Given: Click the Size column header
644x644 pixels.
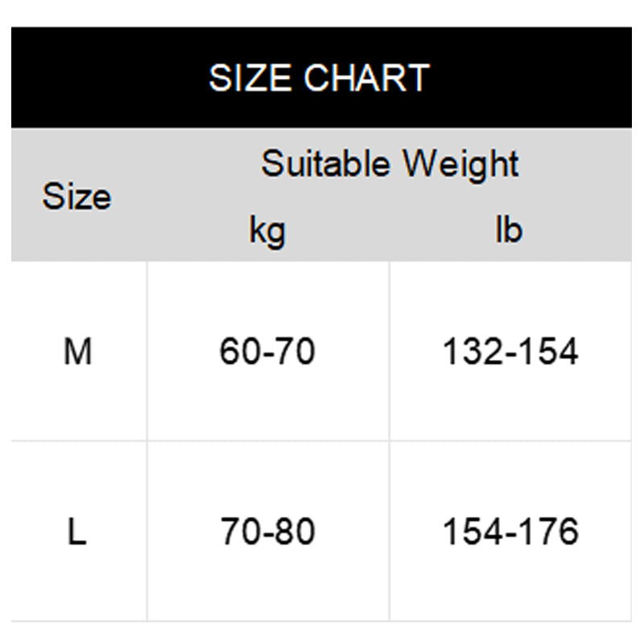Looking at the screenshot, I should pyautogui.click(x=76, y=196).
